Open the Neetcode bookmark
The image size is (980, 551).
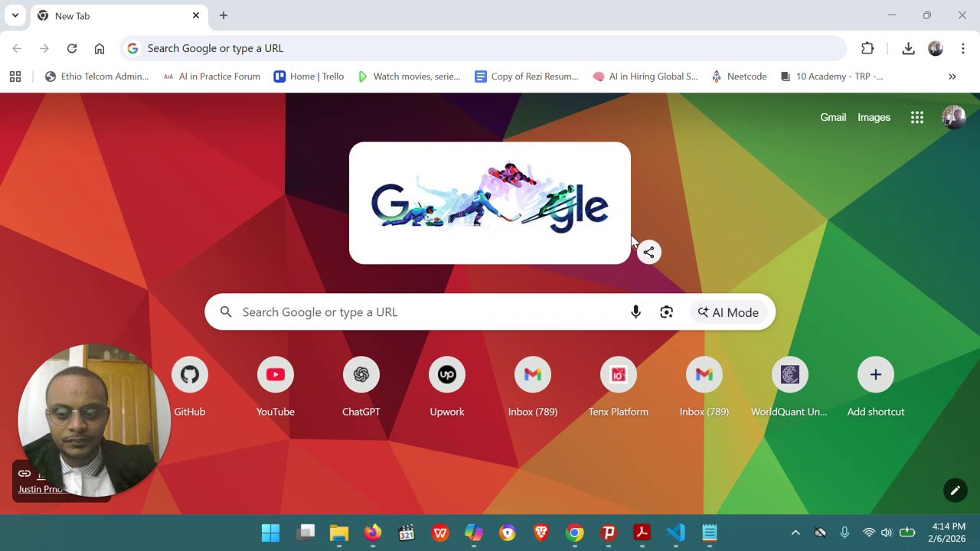739,77
